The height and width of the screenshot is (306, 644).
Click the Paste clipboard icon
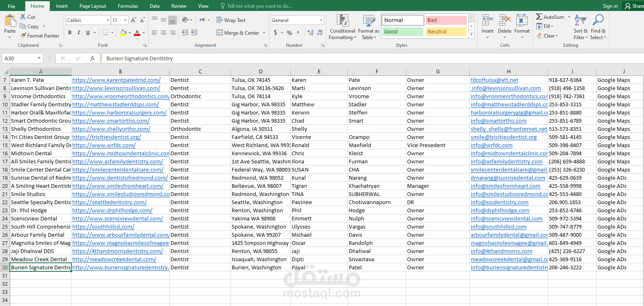pyautogui.click(x=10, y=21)
